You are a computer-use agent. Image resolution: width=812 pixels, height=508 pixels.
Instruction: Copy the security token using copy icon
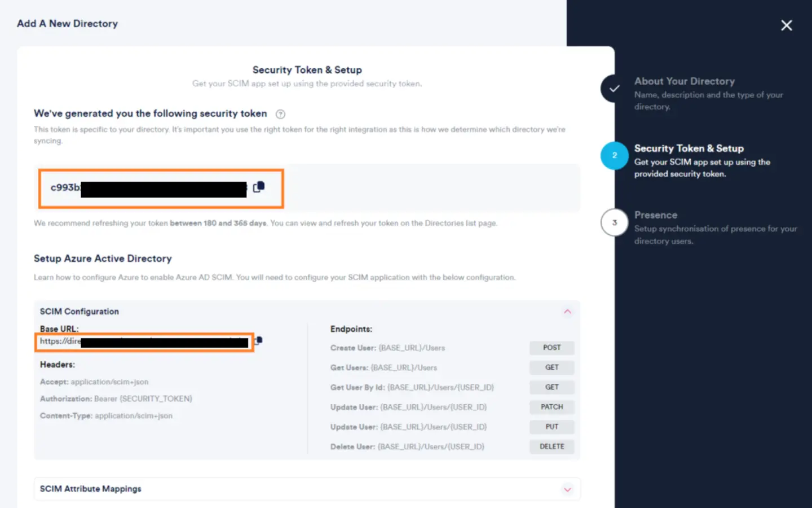coord(259,187)
